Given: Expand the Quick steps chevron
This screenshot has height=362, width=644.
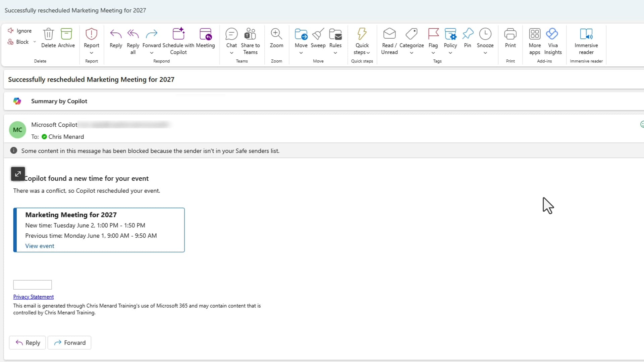Looking at the screenshot, I should click(368, 53).
